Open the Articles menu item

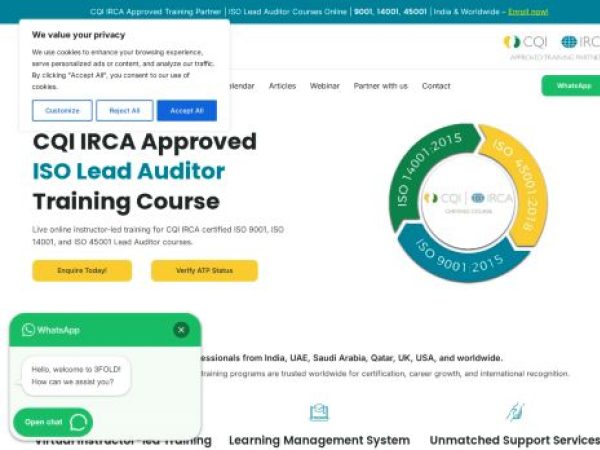click(282, 86)
